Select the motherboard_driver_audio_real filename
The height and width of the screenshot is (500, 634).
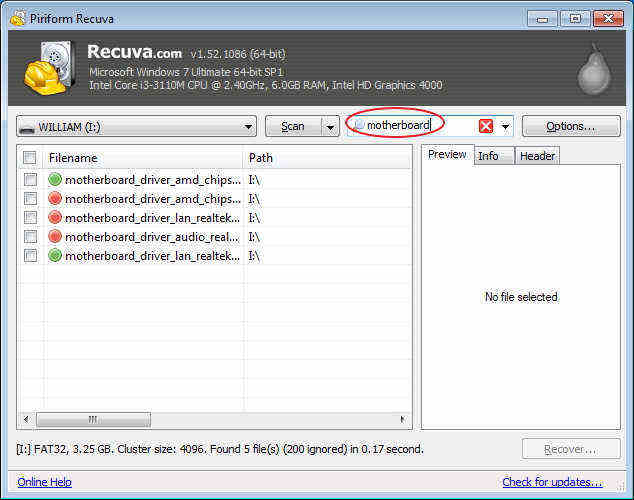tap(152, 237)
